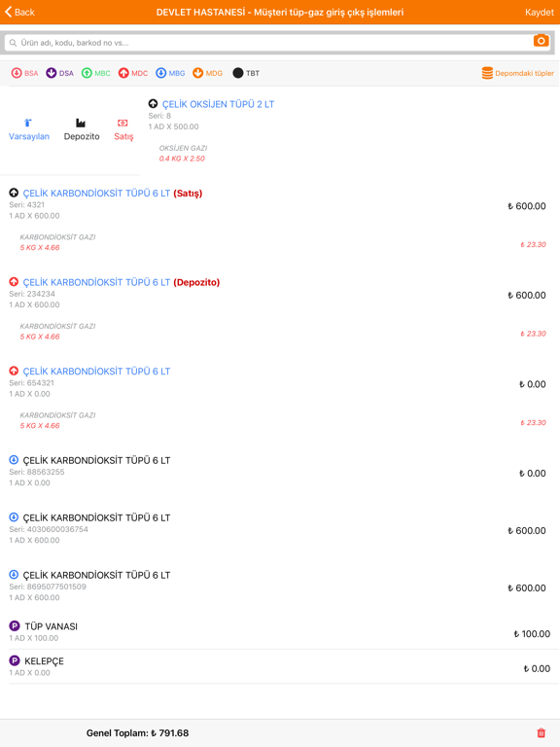Click the Seri: 4321 text

(26, 205)
